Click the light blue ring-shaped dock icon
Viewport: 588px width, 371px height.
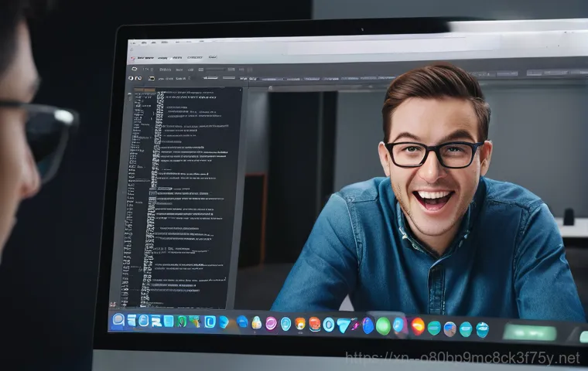tap(329, 325)
